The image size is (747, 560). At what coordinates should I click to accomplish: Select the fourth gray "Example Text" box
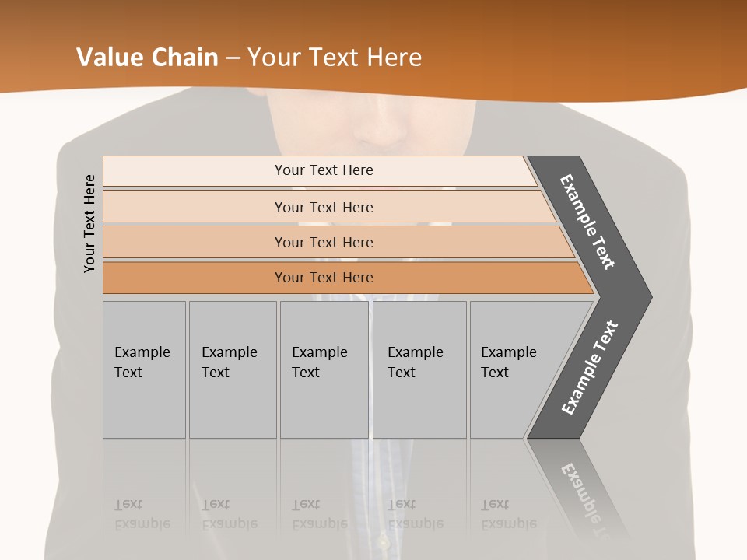pyautogui.click(x=419, y=369)
